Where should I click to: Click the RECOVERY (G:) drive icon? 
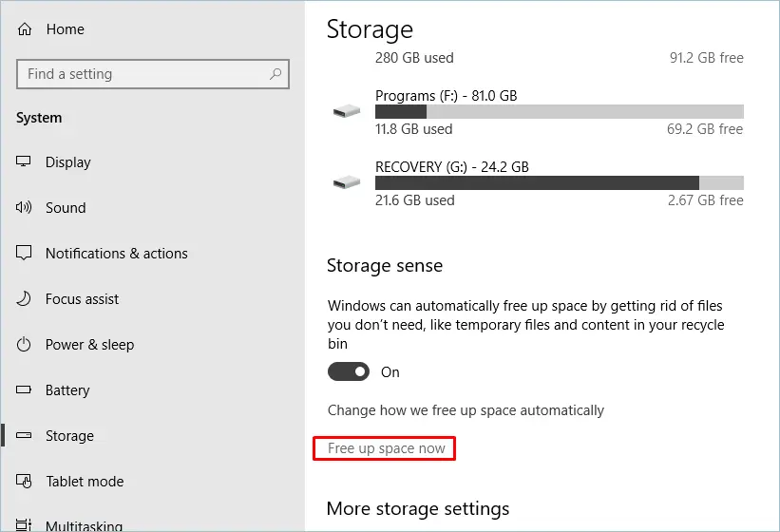coord(346,182)
